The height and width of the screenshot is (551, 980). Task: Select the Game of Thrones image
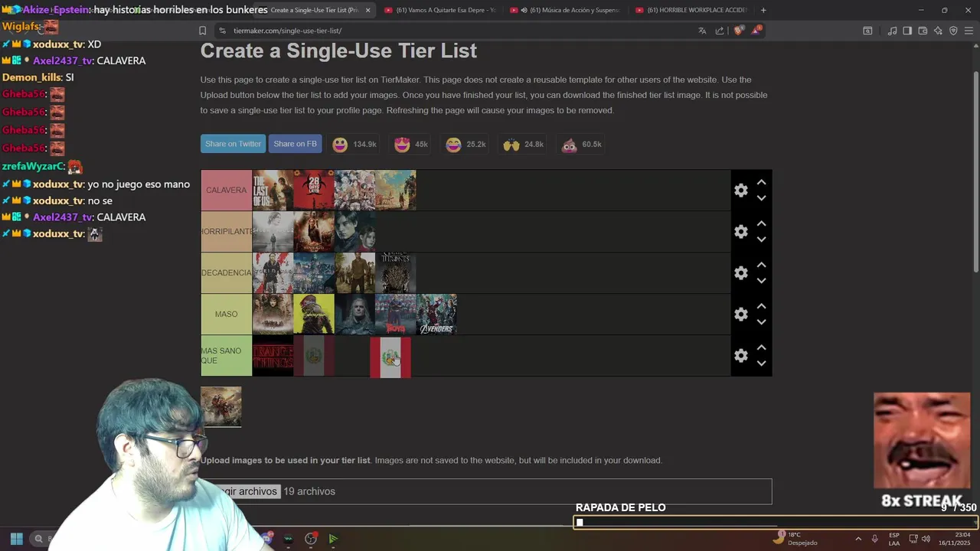point(396,273)
